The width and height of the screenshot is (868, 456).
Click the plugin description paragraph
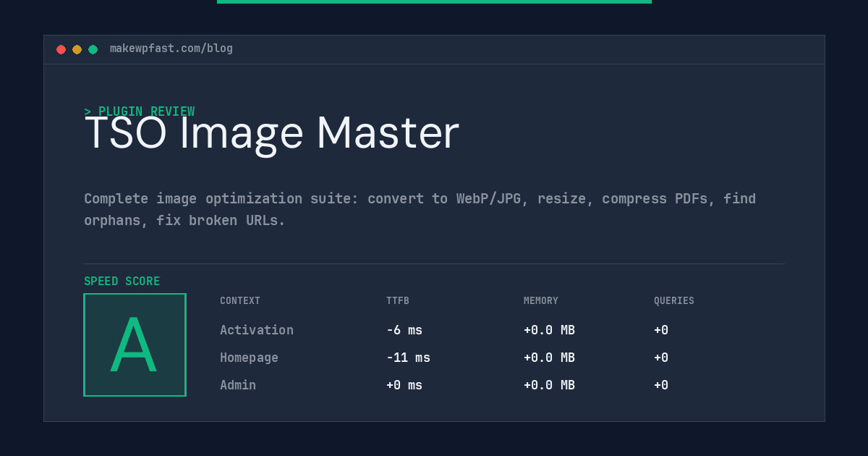(420, 209)
